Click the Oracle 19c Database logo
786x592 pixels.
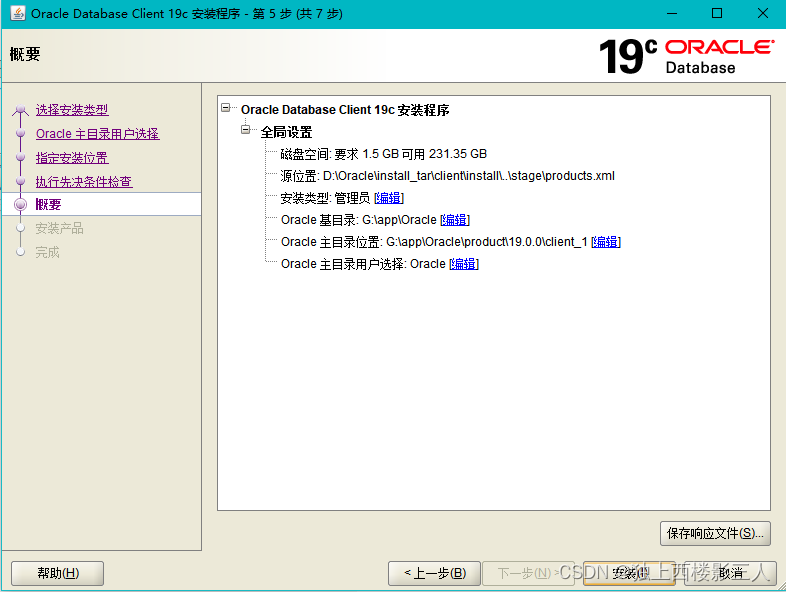(687, 56)
